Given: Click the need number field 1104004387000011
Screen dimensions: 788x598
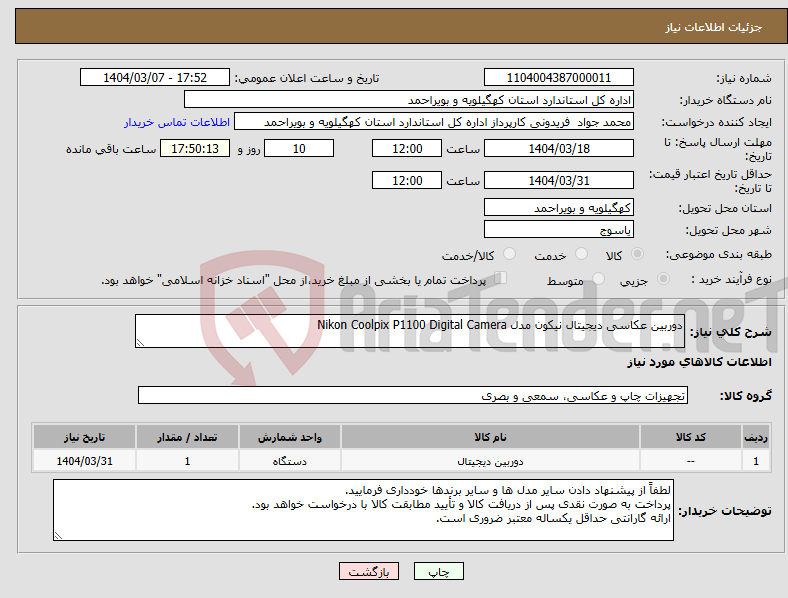Looking at the screenshot, I should coord(558,77).
